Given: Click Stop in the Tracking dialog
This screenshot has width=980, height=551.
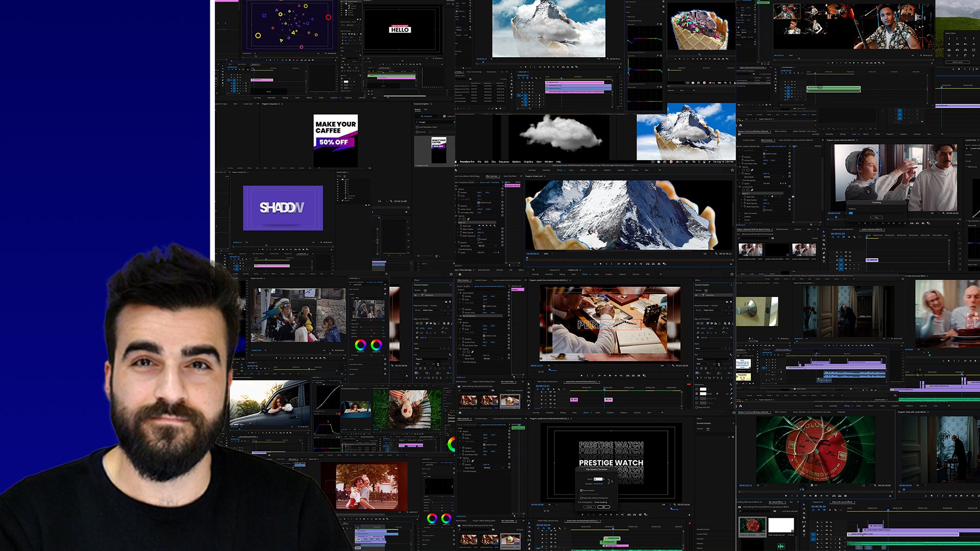Looking at the screenshot, I should (876, 217).
